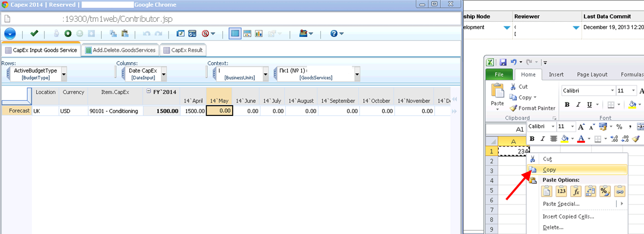Click Decrease Decimal in the mini toolbar
Image resolution: width=644 pixels, height=234 pixels.
[625, 139]
